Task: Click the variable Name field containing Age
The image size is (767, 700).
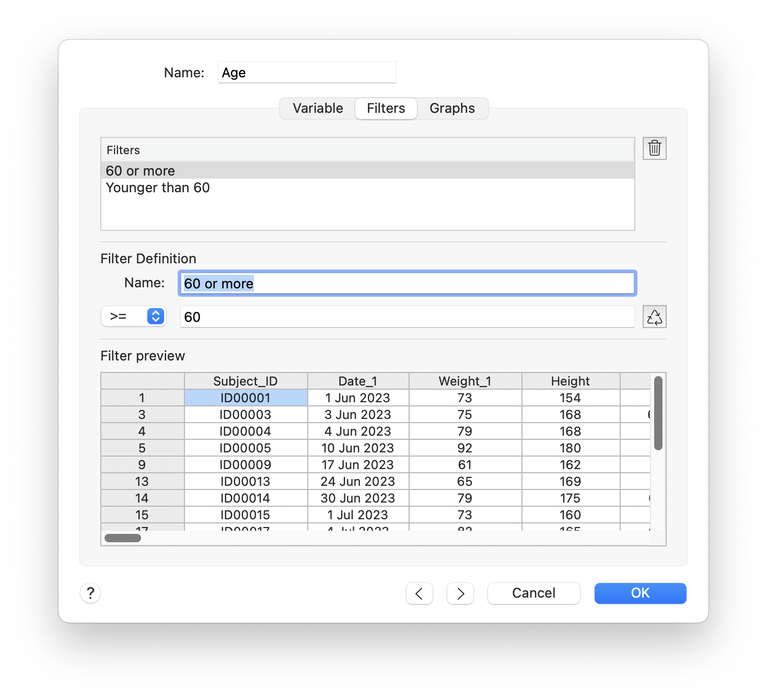Action: 307,73
